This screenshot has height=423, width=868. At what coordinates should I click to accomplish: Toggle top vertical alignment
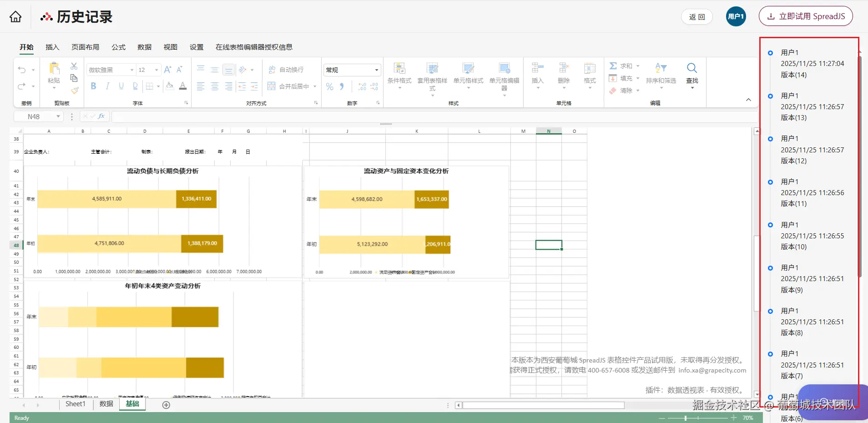201,70
